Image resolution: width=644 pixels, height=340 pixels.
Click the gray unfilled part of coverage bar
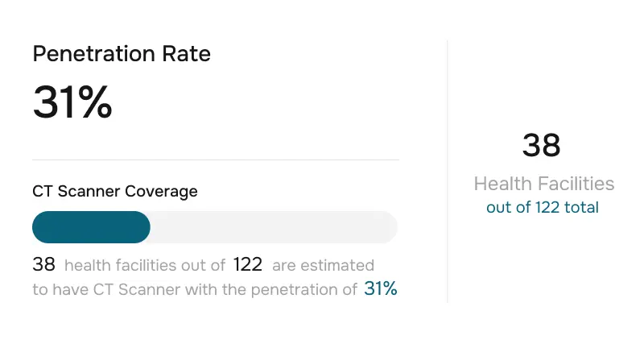(274, 227)
